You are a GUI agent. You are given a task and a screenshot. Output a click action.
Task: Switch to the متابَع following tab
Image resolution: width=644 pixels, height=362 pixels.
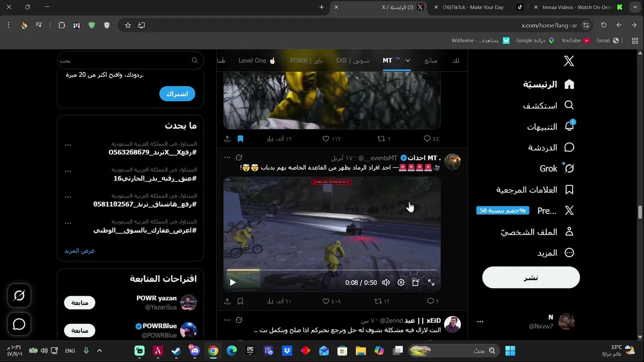point(431,60)
